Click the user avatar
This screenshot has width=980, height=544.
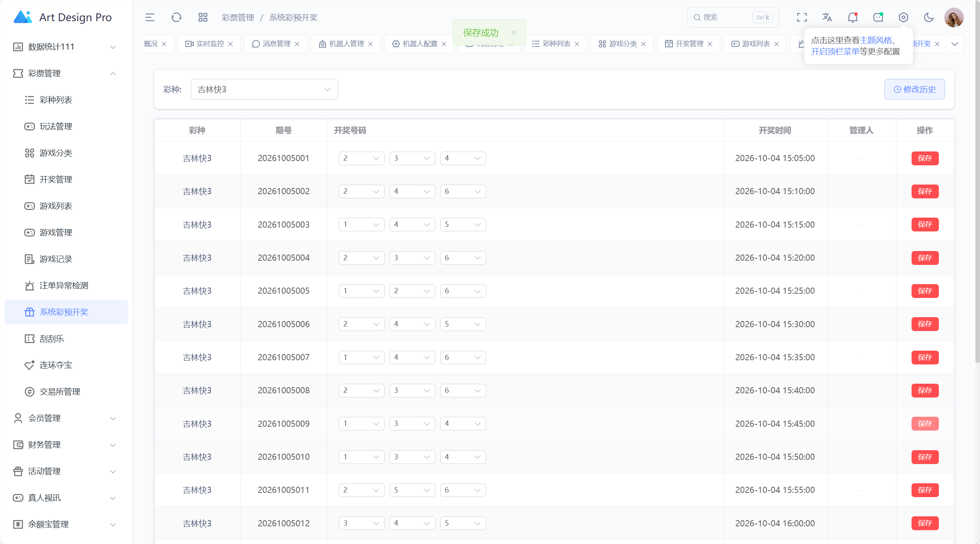(x=954, y=17)
